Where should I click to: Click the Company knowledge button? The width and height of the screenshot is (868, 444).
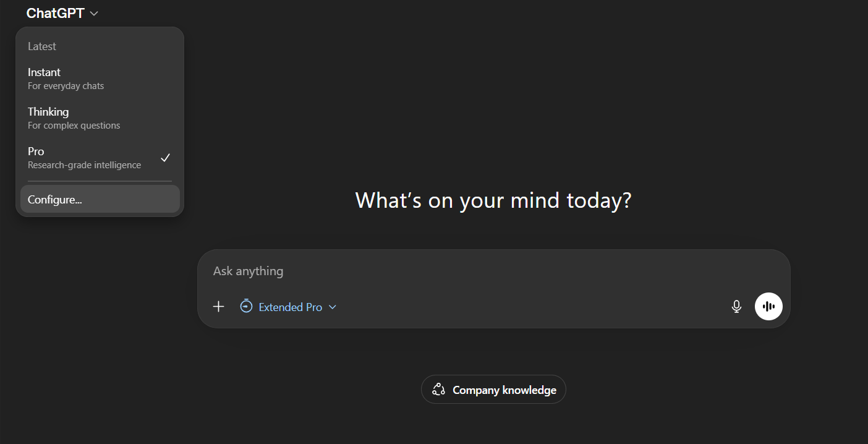coord(493,389)
